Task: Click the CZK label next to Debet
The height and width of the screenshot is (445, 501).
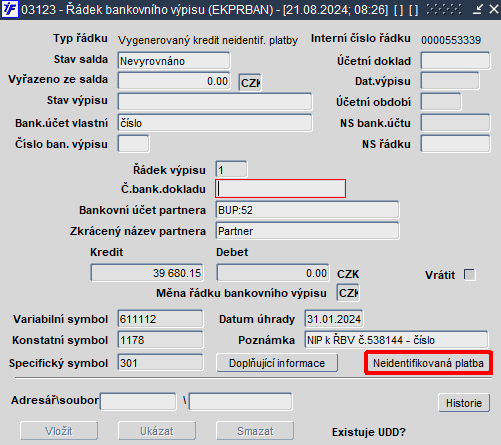Action: pos(348,274)
